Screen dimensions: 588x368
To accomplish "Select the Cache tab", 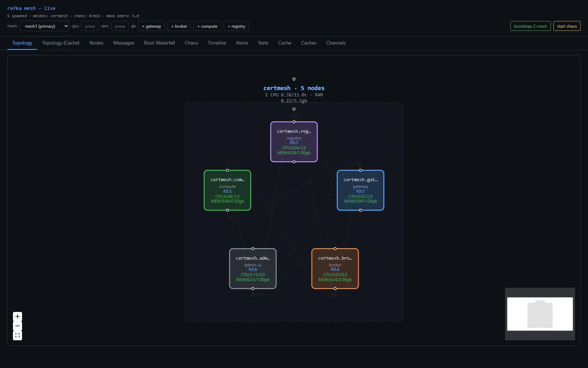I will click(285, 43).
